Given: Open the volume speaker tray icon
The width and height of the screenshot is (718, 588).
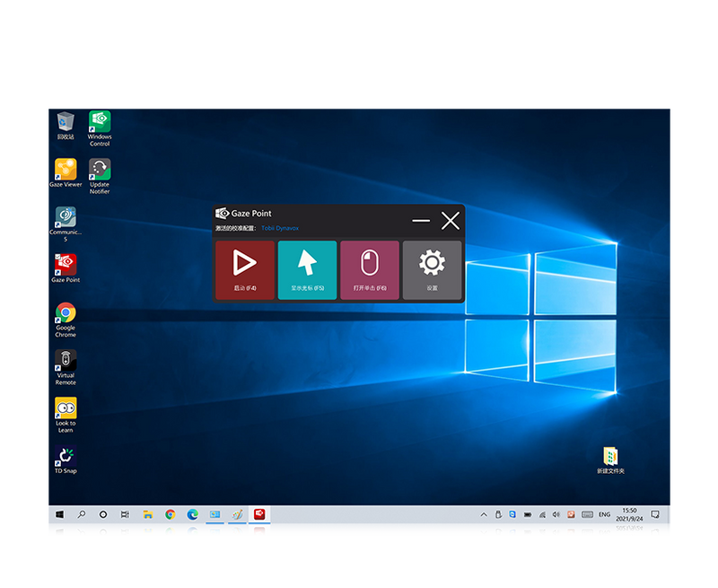Looking at the screenshot, I should click(556, 514).
